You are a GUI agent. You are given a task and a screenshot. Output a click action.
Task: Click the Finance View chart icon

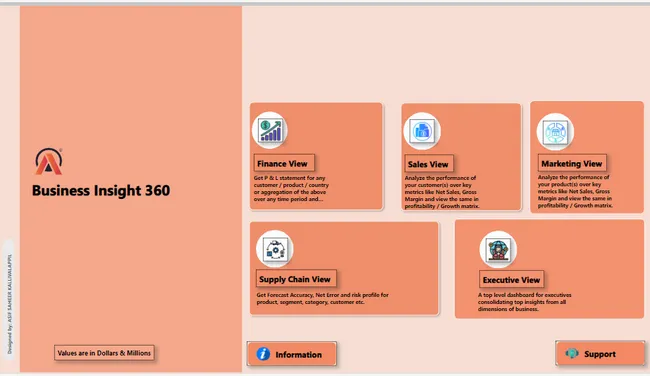(x=270, y=130)
